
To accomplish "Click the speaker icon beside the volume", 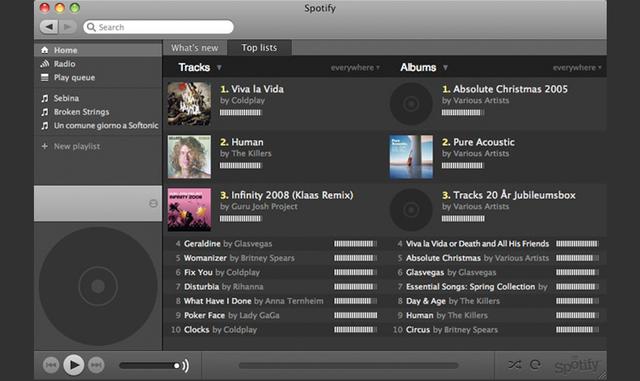I will (186, 365).
